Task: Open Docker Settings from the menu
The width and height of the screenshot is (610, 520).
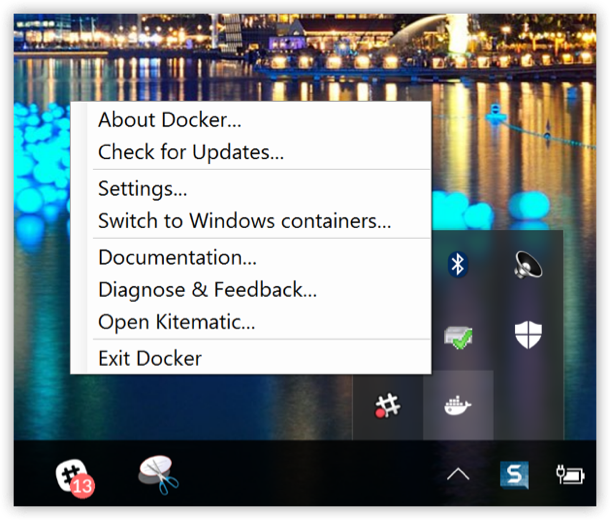Action: point(143,188)
